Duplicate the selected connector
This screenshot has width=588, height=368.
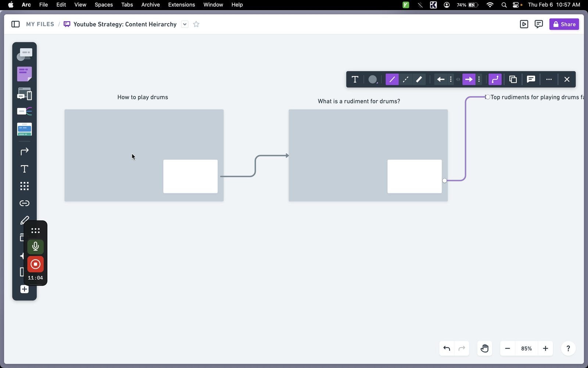coord(513,79)
